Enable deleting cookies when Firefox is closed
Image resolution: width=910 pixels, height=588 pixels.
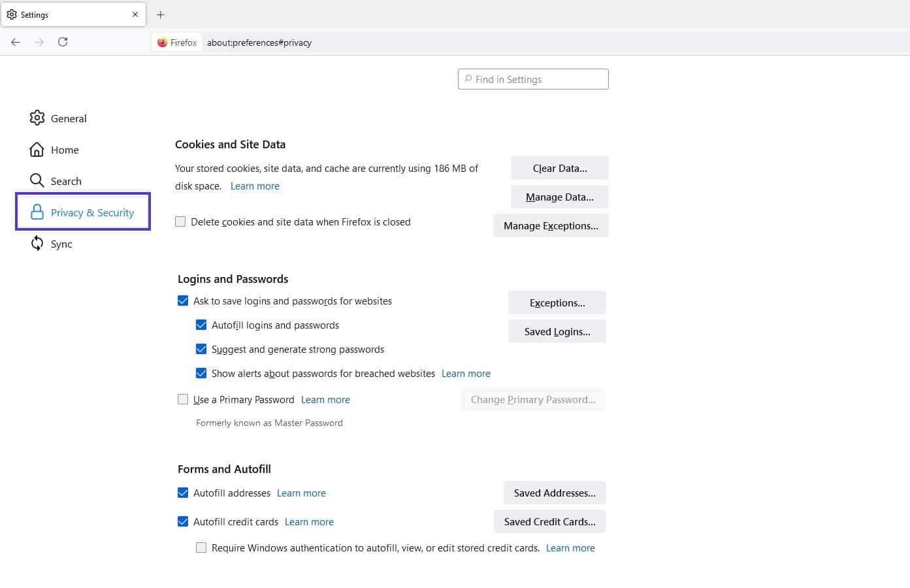click(x=180, y=221)
